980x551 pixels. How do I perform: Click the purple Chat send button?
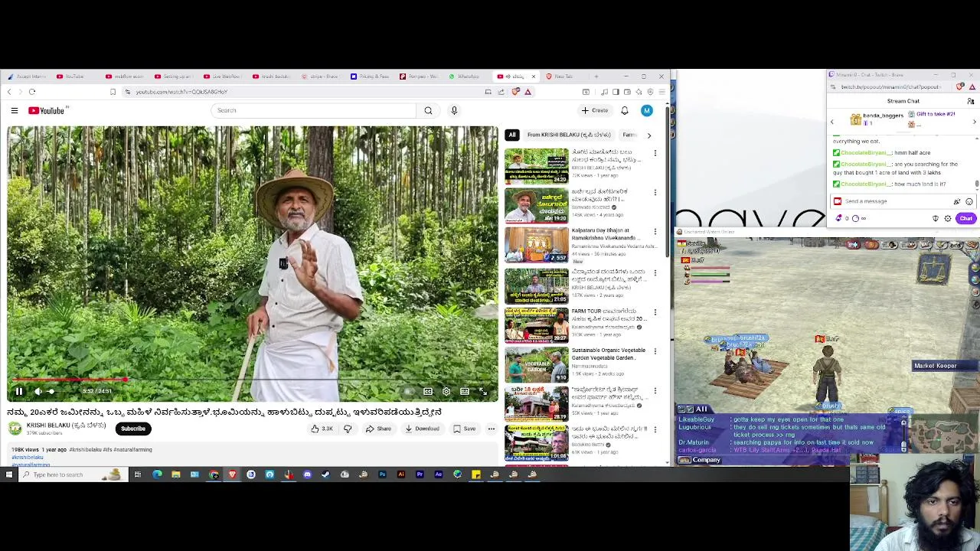pyautogui.click(x=966, y=219)
